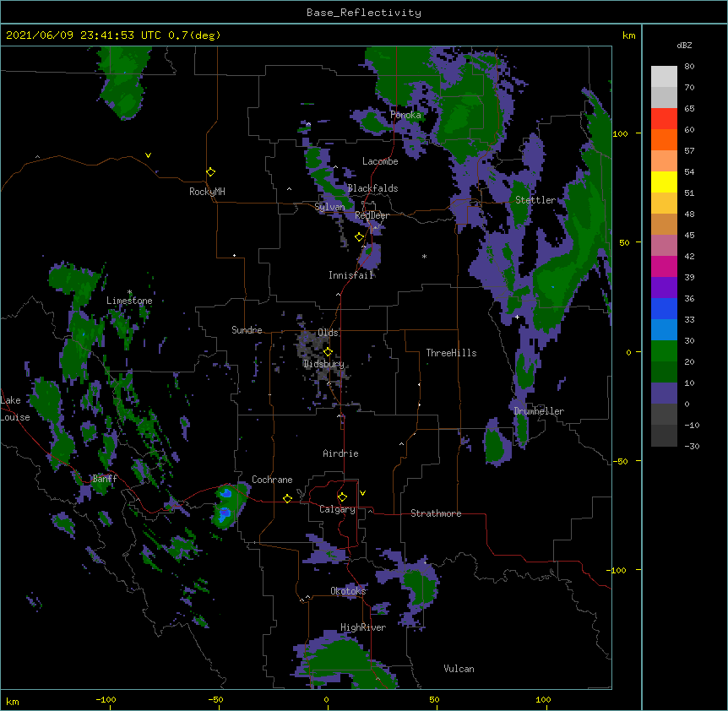Click the green echo east of Okotoks
Image resolution: width=728 pixels, height=711 pixels.
[419, 588]
